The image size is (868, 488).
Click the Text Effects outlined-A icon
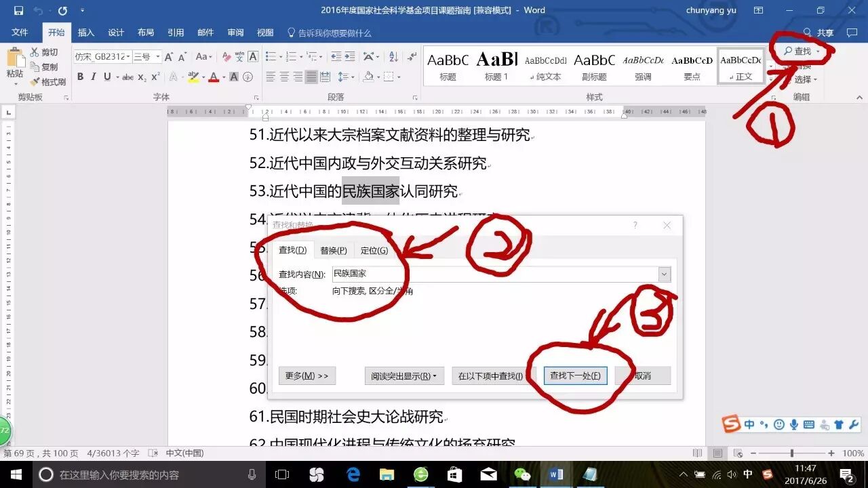[x=174, y=77]
